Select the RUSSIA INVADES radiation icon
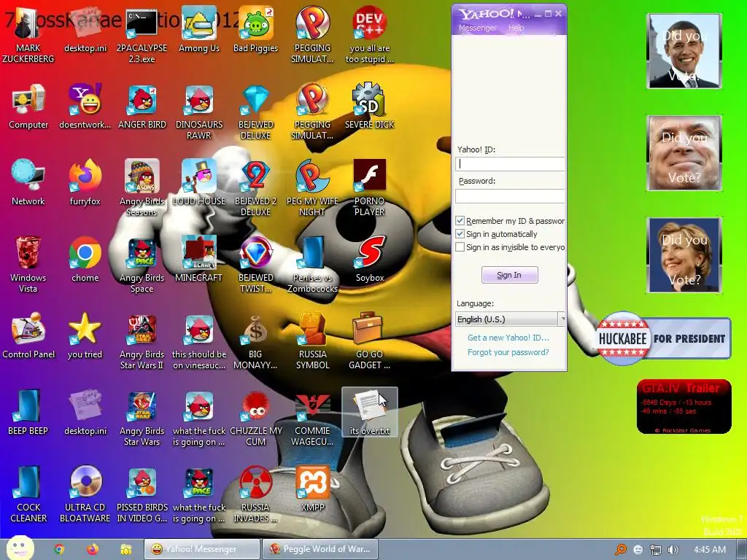Image resolution: width=747 pixels, height=560 pixels. (255, 495)
